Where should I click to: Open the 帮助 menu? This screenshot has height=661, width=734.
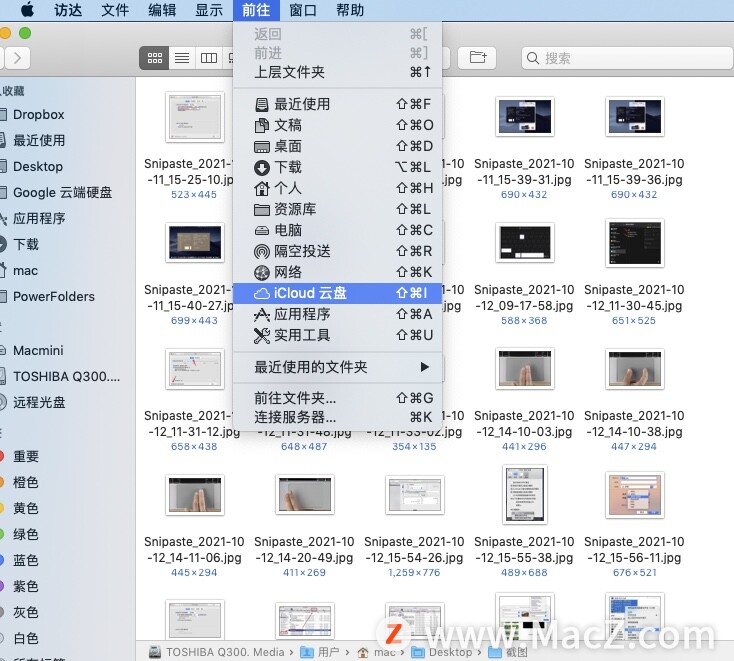click(x=350, y=10)
